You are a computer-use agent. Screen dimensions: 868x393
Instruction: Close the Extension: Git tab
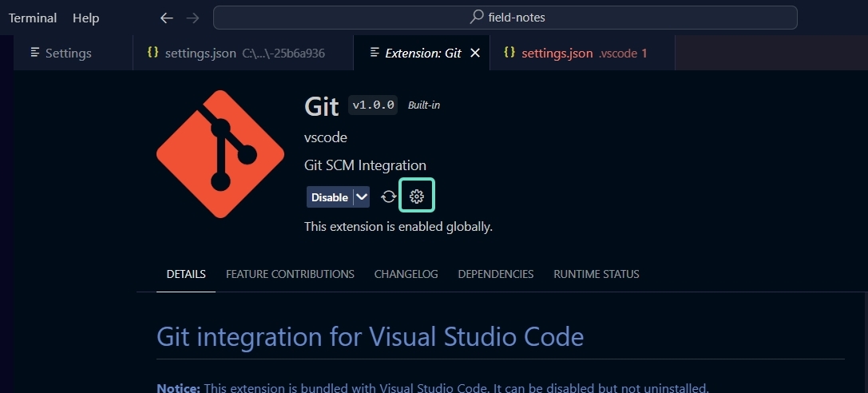[474, 53]
